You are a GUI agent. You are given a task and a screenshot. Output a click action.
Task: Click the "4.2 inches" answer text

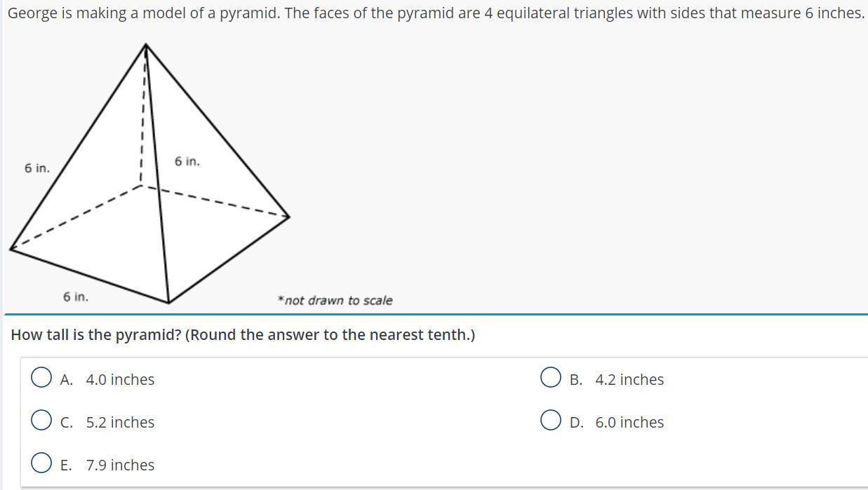click(629, 379)
